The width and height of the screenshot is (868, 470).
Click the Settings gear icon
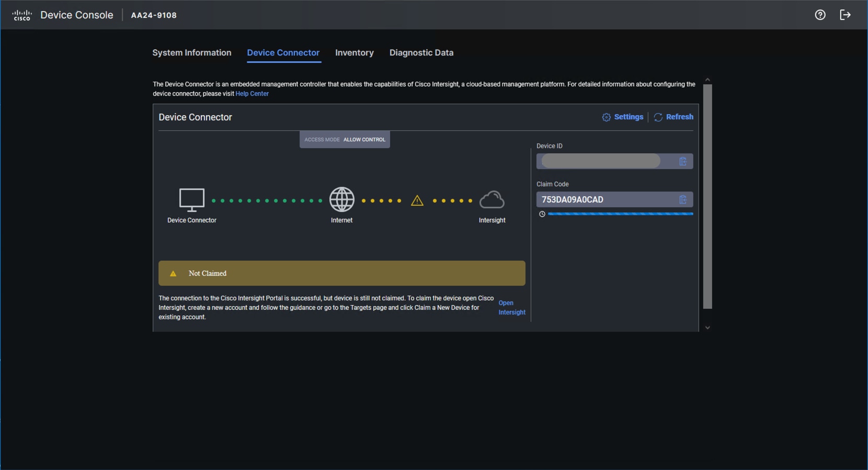607,117
